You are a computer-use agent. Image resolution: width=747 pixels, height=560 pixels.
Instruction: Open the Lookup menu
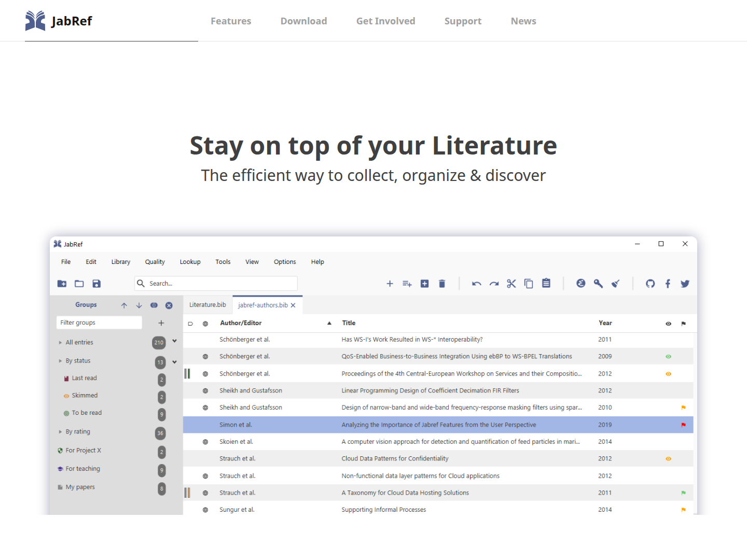(190, 262)
